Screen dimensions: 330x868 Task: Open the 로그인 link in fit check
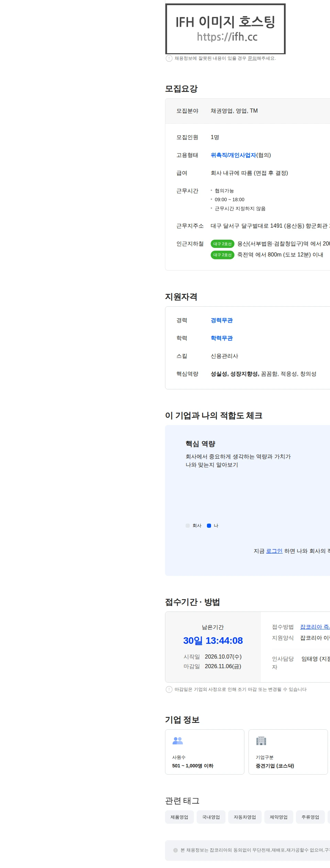click(274, 551)
